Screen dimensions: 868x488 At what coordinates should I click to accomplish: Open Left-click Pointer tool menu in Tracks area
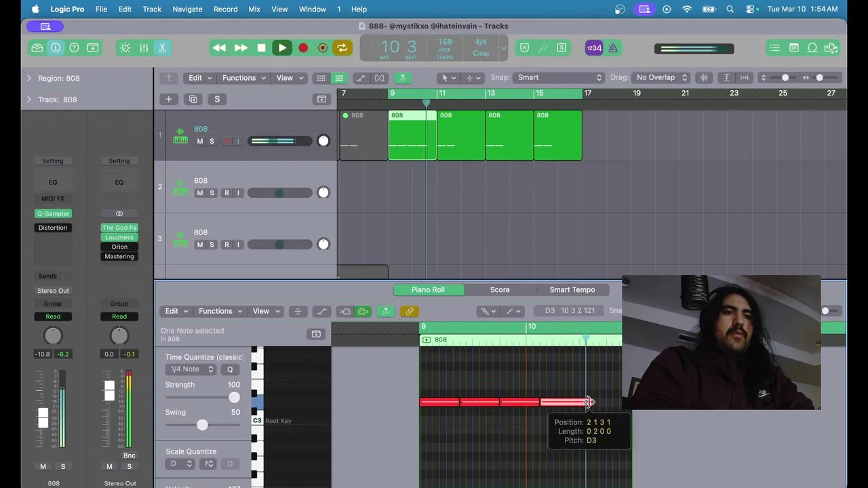pos(448,78)
